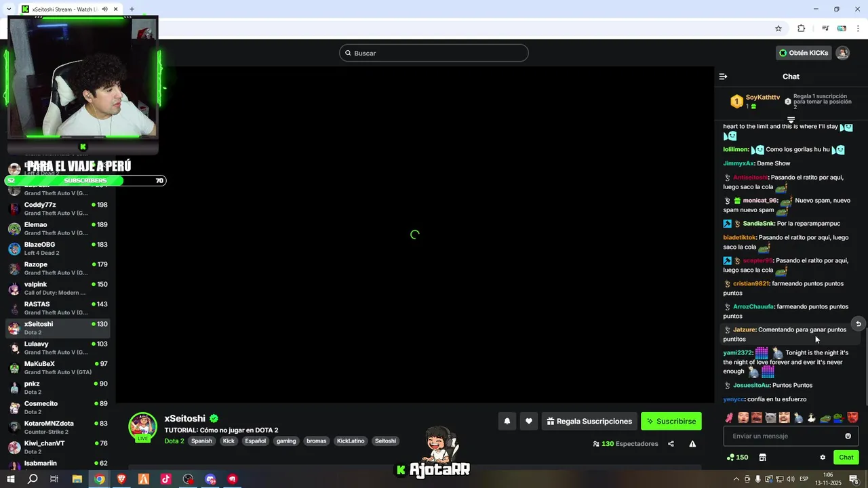
Task: Click the Regala Suscripciones button
Action: 589,421
